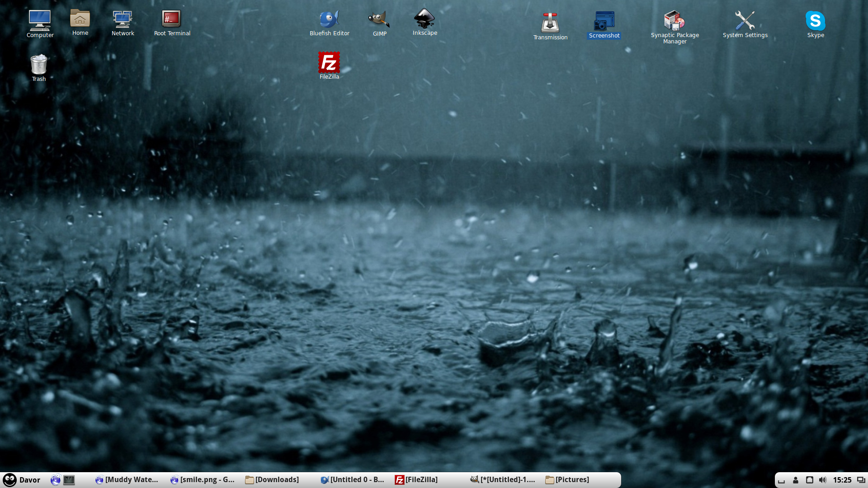868x488 pixels.
Task: Click the 15:25 clock in the panel
Action: tap(842, 480)
